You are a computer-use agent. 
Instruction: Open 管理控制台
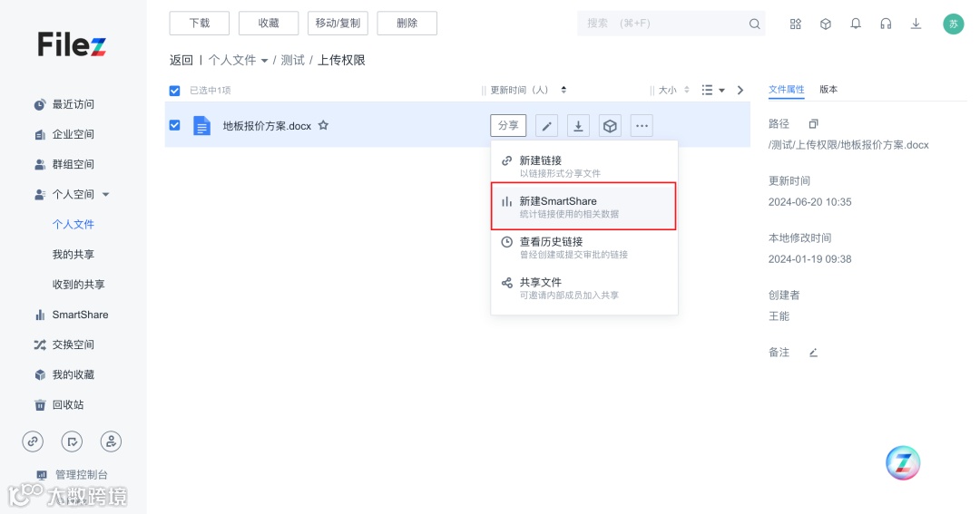pos(73,475)
